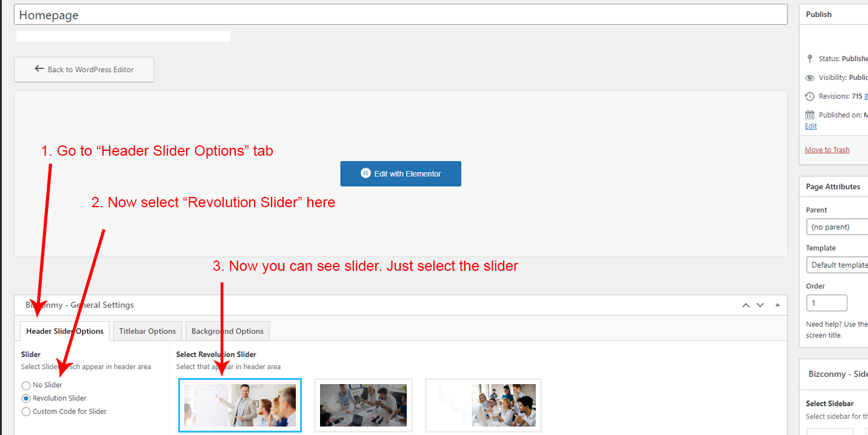Select the No Slider radio option
Screen dimensions: 868x435
(26, 385)
